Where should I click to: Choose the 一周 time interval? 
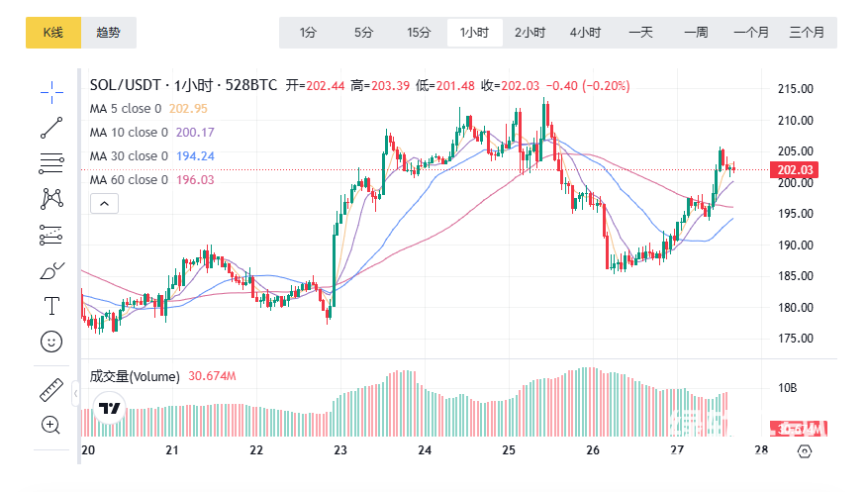coord(696,33)
